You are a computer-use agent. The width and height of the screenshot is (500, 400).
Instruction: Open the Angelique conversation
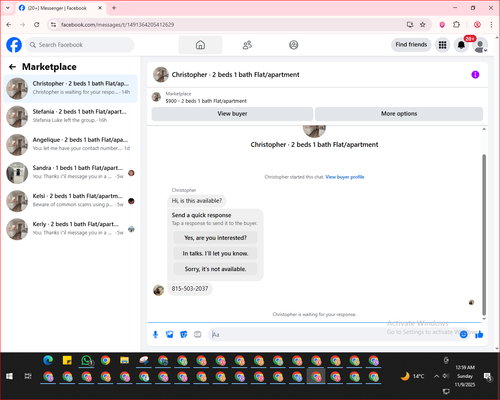pos(70,145)
